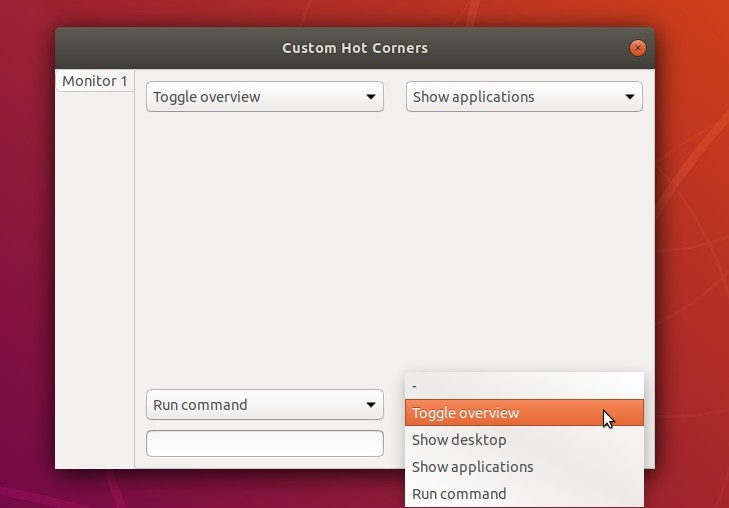
Task: Open the Show applications dropdown at top
Action: click(524, 97)
